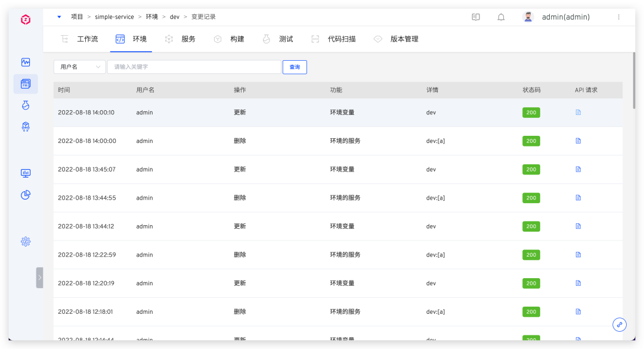The width and height of the screenshot is (644, 349).
Task: Click 变更记录 in the breadcrumb
Action: pyautogui.click(x=203, y=17)
